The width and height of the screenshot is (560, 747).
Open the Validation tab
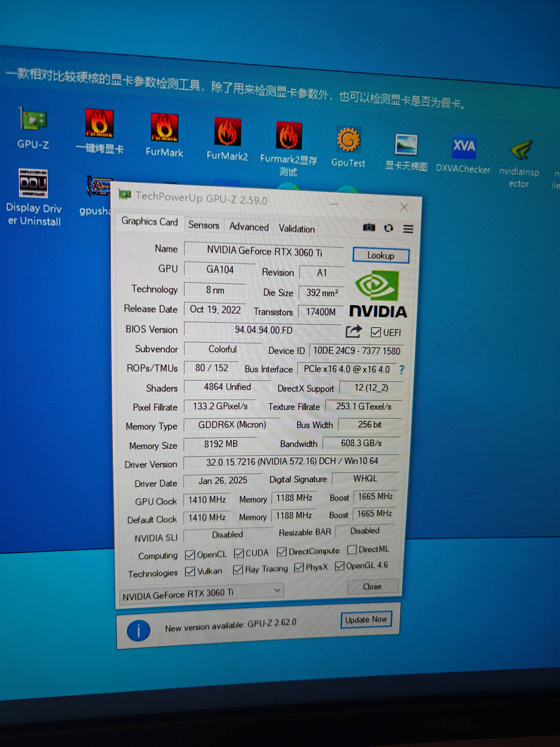296,229
